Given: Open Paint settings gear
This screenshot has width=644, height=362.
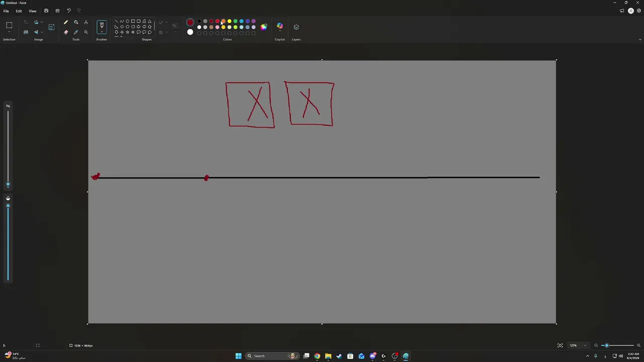Looking at the screenshot, I should (x=639, y=11).
